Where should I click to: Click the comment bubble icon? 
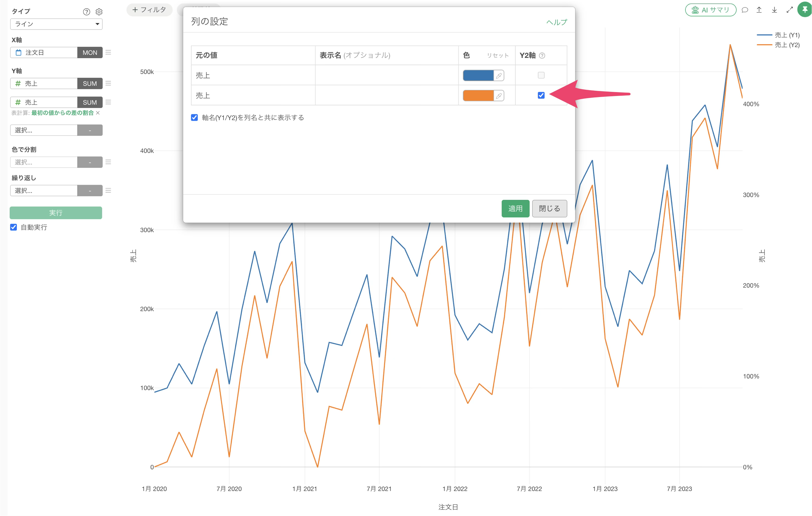click(745, 10)
